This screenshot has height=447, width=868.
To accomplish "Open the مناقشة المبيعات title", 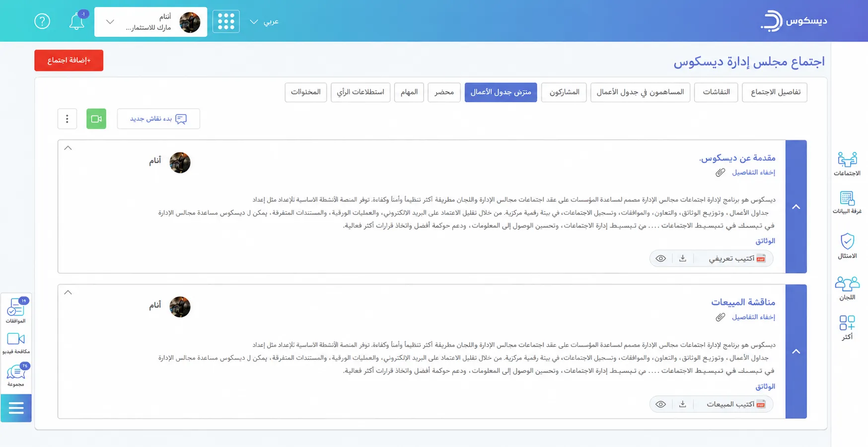I will [743, 302].
